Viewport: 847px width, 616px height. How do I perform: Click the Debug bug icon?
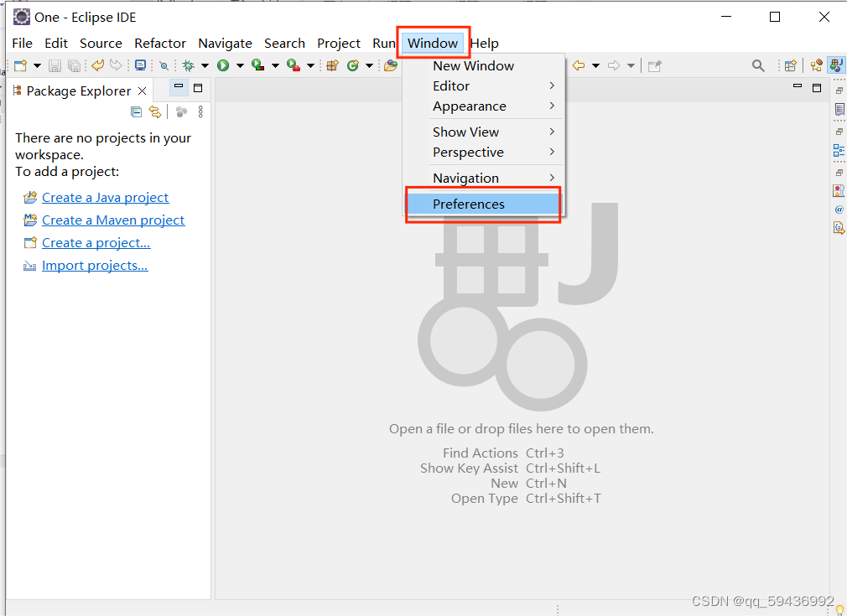[x=189, y=66]
